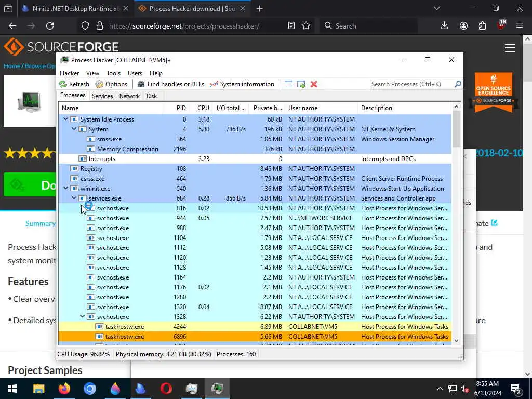Toggle Firefox reader view icon
Image resolution: width=532 pixels, height=399 pixels.
[x=291, y=26]
